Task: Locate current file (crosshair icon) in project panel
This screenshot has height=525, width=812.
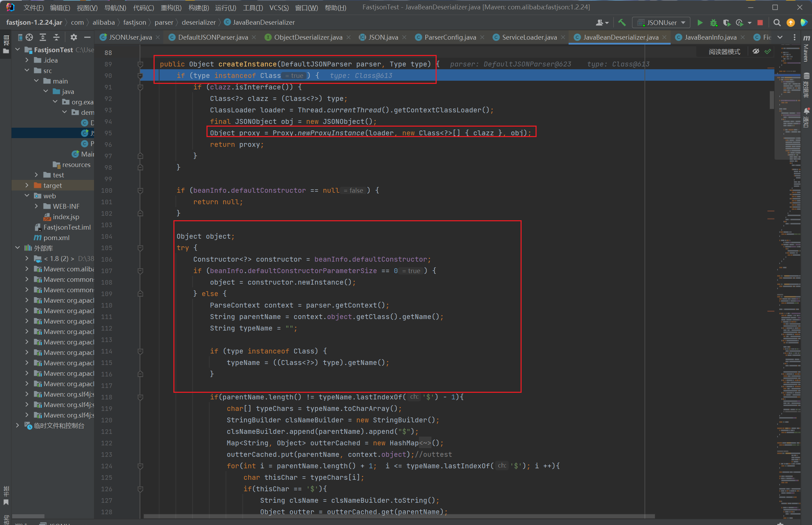Action: 29,37
